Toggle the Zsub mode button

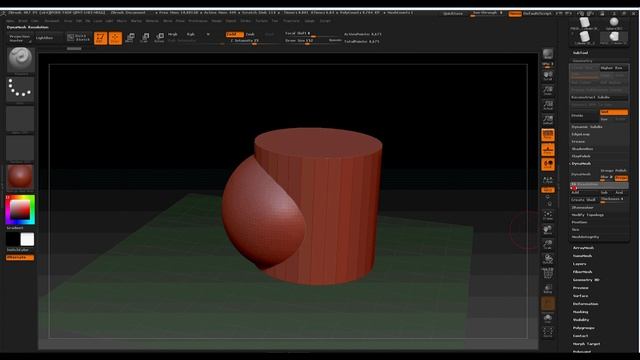[250, 34]
